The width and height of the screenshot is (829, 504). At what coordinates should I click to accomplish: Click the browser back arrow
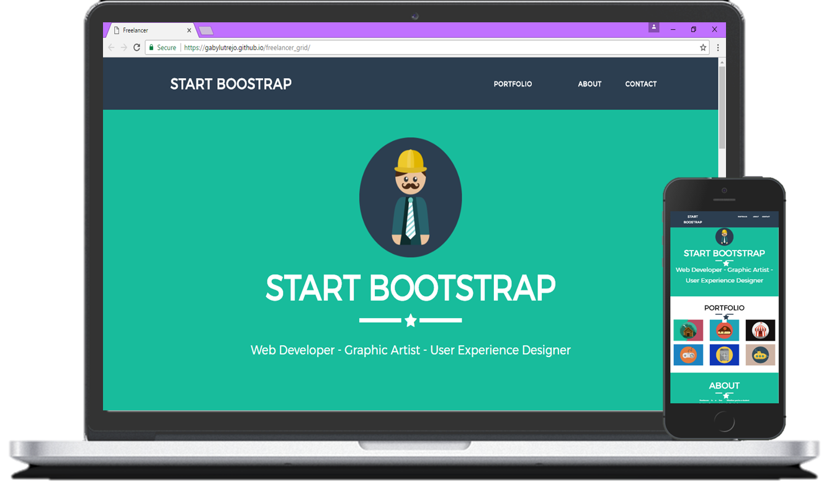(x=111, y=48)
